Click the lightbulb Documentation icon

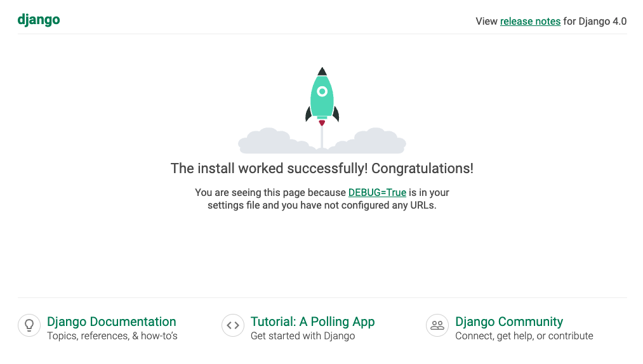pos(29,325)
